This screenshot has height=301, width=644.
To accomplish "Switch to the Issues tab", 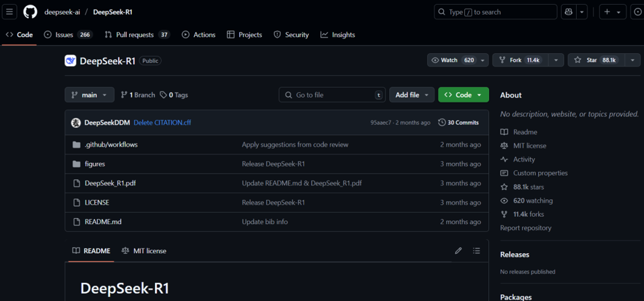I will click(68, 35).
